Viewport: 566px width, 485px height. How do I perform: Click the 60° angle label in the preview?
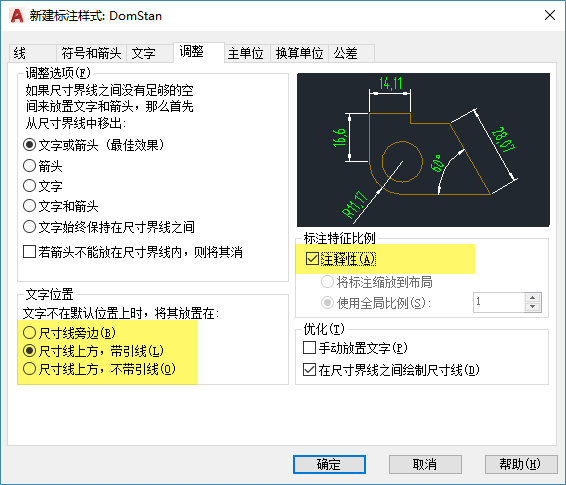pos(437,163)
